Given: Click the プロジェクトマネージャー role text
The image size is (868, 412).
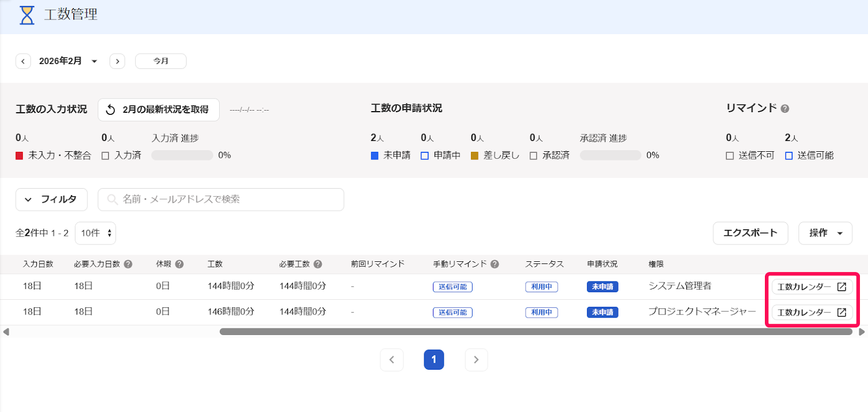Looking at the screenshot, I should tap(702, 311).
